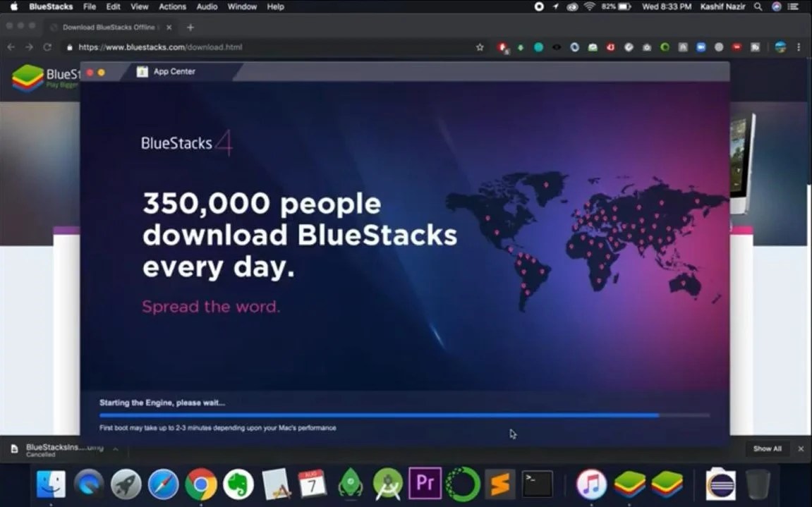Click the Kashif Nazir user name in menu bar
This screenshot has height=507, width=812.
[722, 7]
